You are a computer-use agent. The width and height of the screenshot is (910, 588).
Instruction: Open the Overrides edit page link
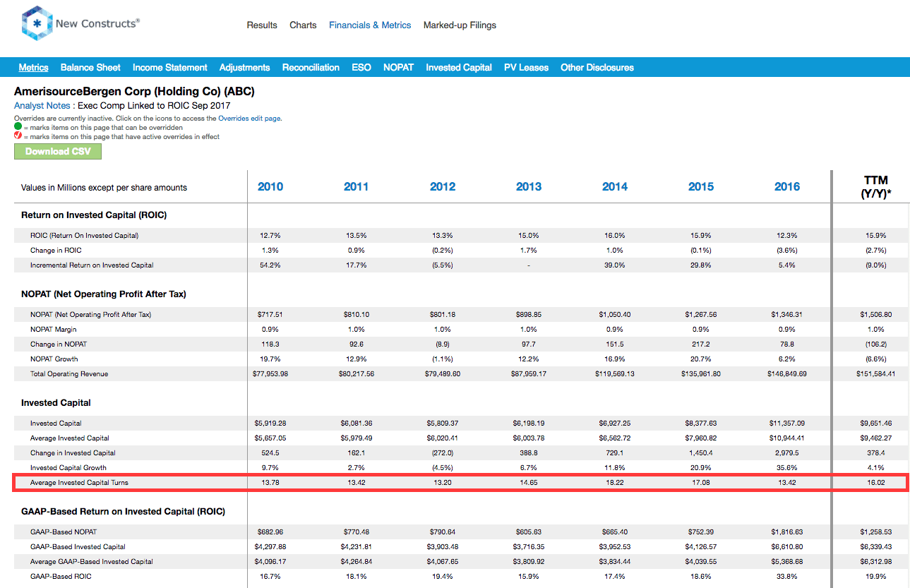click(249, 119)
